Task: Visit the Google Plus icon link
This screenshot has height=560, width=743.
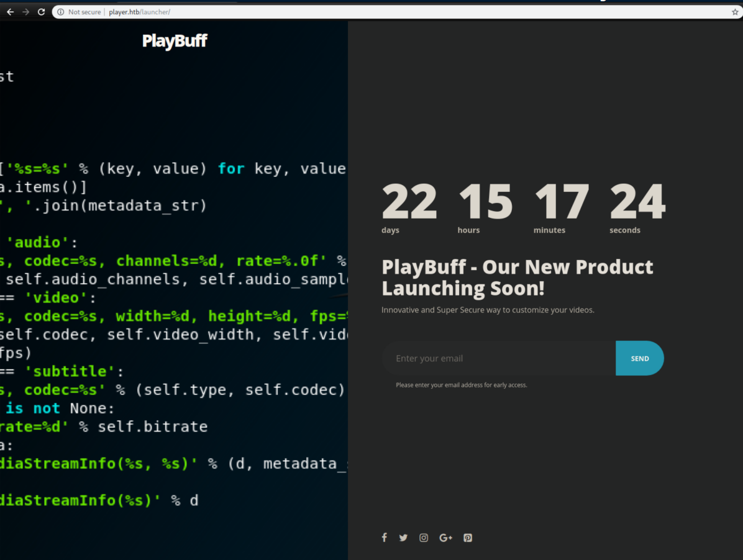Action: [445, 538]
